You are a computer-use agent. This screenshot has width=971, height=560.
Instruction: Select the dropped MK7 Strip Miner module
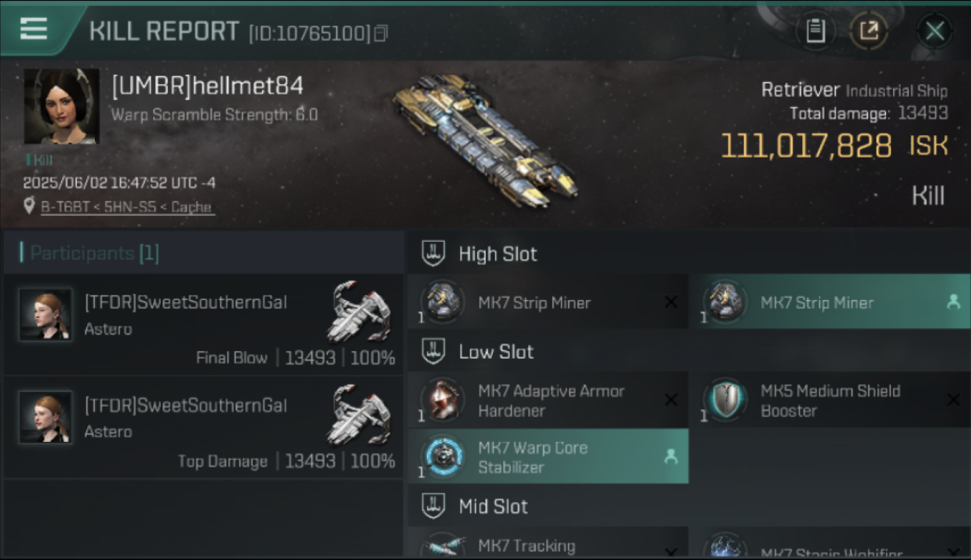(x=829, y=302)
